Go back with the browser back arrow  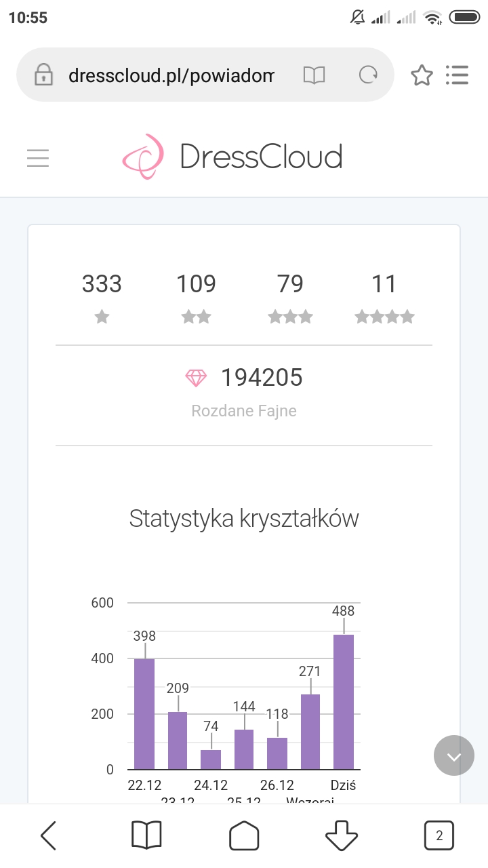click(48, 835)
